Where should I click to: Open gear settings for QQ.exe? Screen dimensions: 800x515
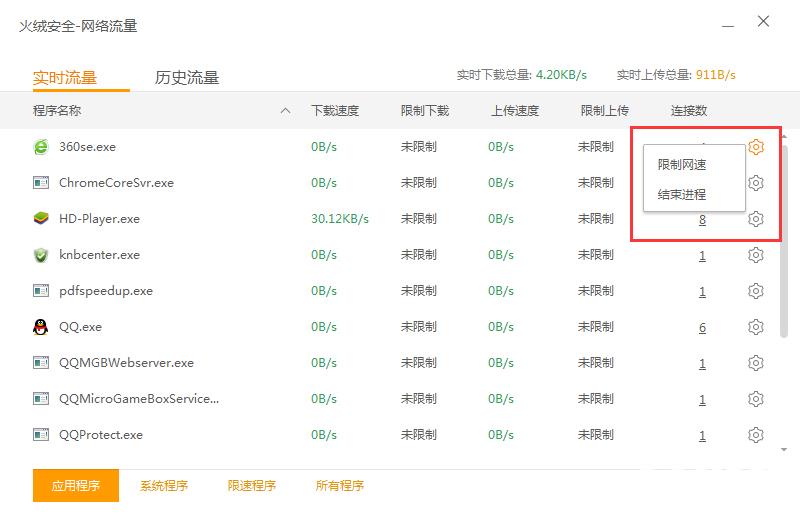pos(756,327)
